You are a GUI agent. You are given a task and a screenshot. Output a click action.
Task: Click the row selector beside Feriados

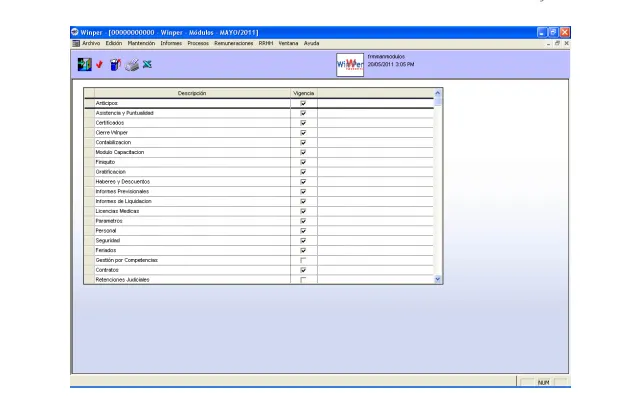(x=89, y=250)
